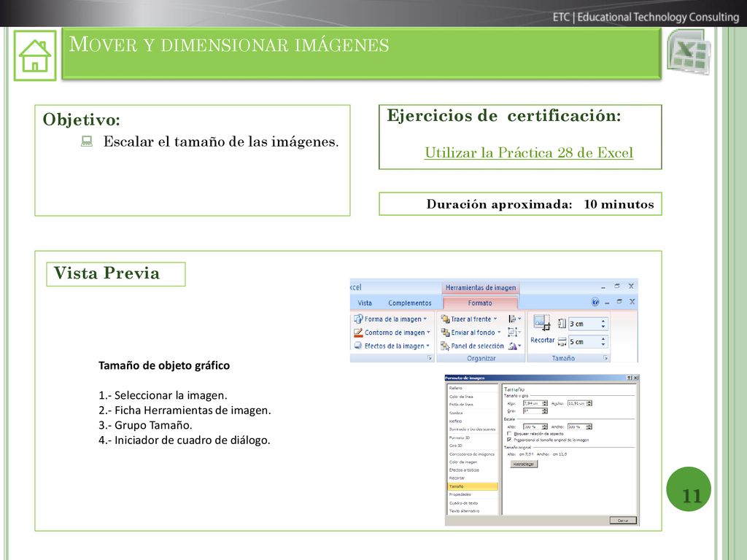
Task: Click the Cerrar button in the dialog
Action: click(x=623, y=521)
